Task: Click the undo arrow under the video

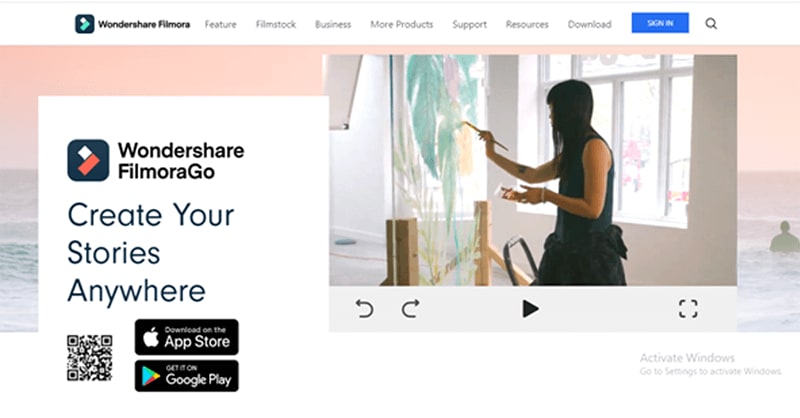Action: [x=364, y=309]
